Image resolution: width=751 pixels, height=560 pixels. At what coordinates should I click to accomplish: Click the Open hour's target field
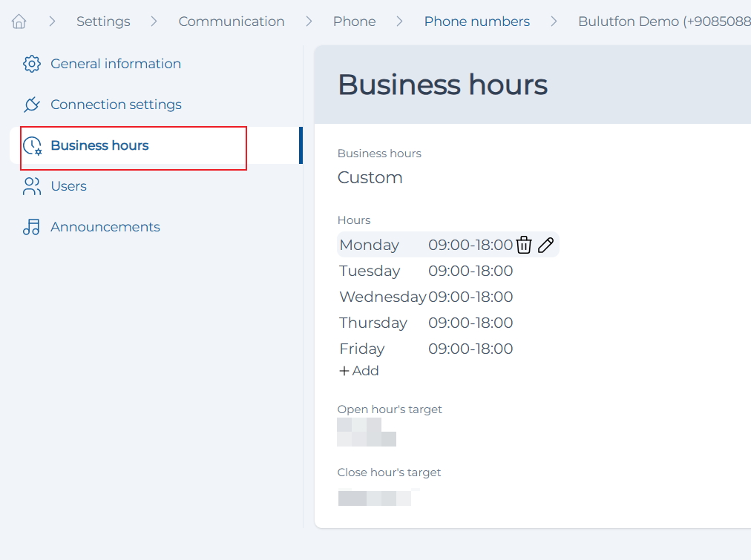[367, 433]
